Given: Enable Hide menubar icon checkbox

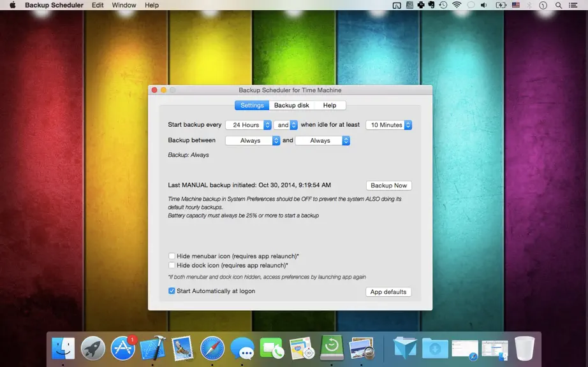Looking at the screenshot, I should (x=172, y=256).
